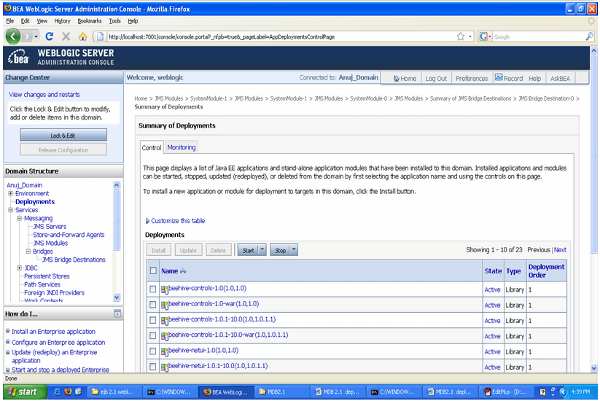Open Firefox home page icon

pyautogui.click(x=83, y=37)
